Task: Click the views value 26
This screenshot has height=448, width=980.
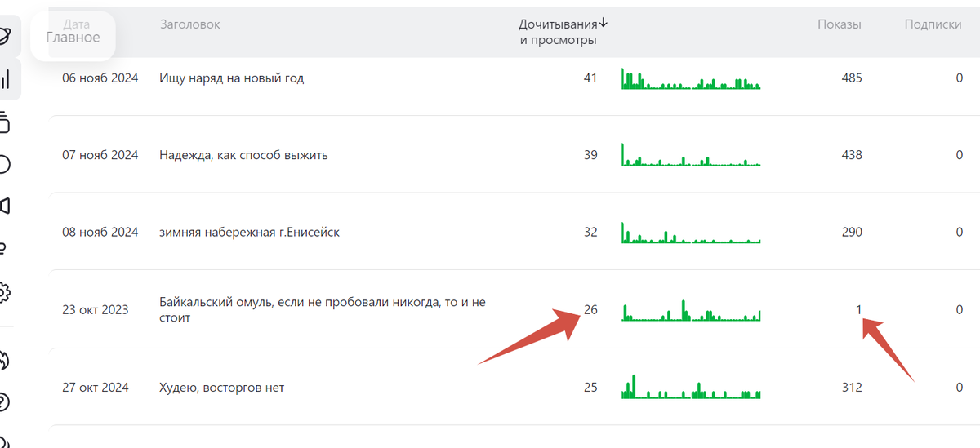Action: 590,309
